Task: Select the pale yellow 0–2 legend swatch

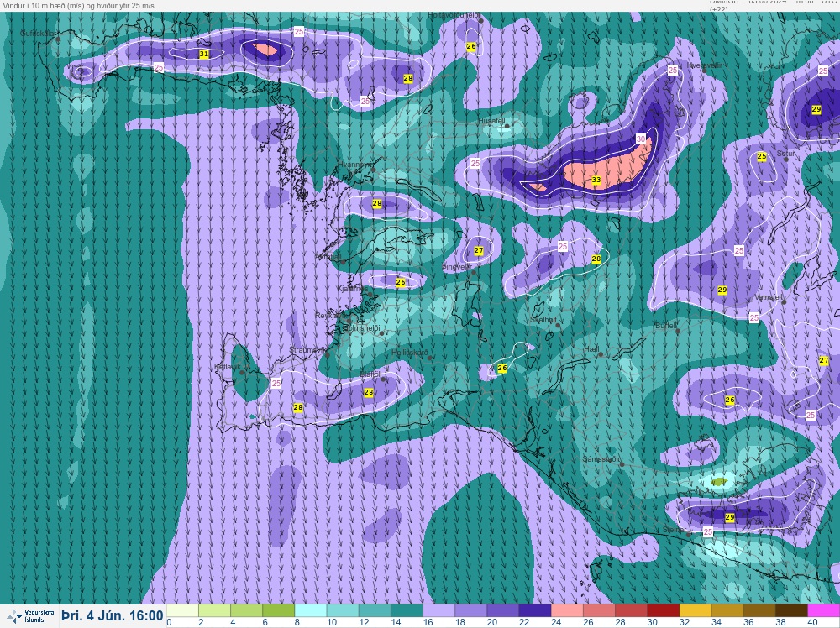Action: [182, 611]
